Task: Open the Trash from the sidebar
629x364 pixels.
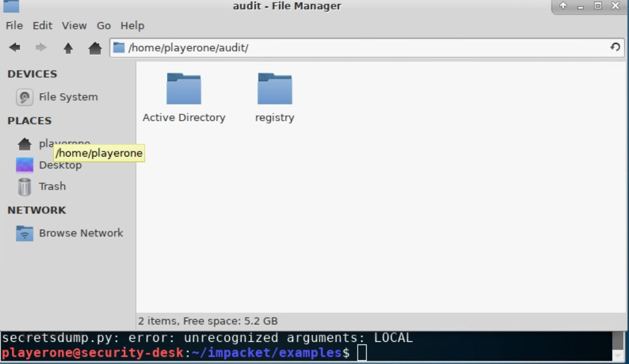Action: (51, 186)
